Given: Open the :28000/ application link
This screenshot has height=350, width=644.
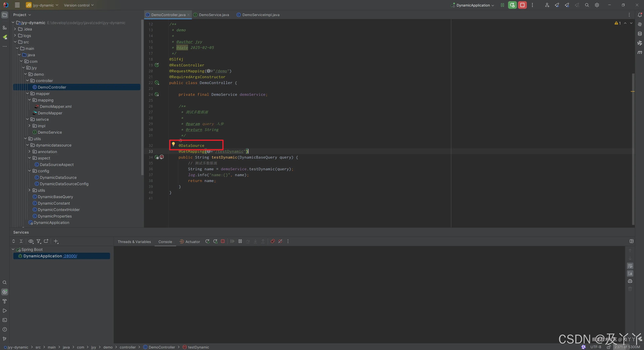Looking at the screenshot, I should click(x=70, y=256).
